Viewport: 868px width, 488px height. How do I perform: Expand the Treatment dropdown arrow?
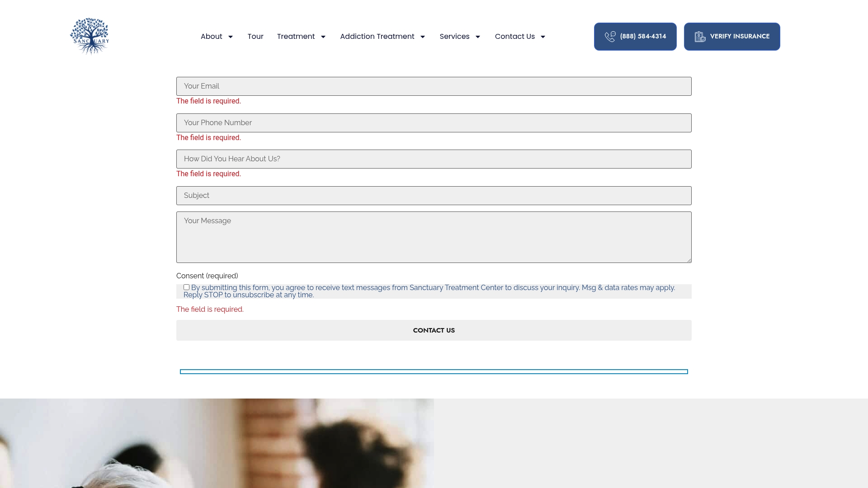[323, 37]
